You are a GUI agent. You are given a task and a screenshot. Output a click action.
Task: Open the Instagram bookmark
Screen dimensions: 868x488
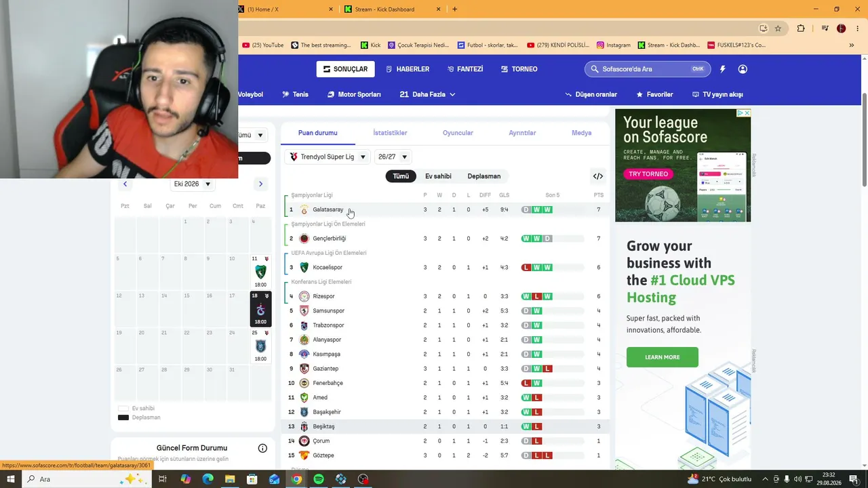[614, 45]
